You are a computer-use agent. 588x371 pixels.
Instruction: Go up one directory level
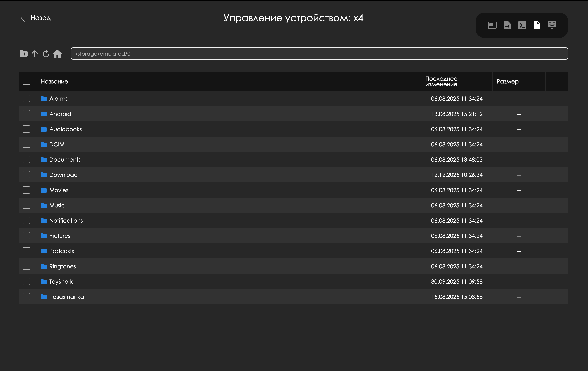(x=35, y=54)
